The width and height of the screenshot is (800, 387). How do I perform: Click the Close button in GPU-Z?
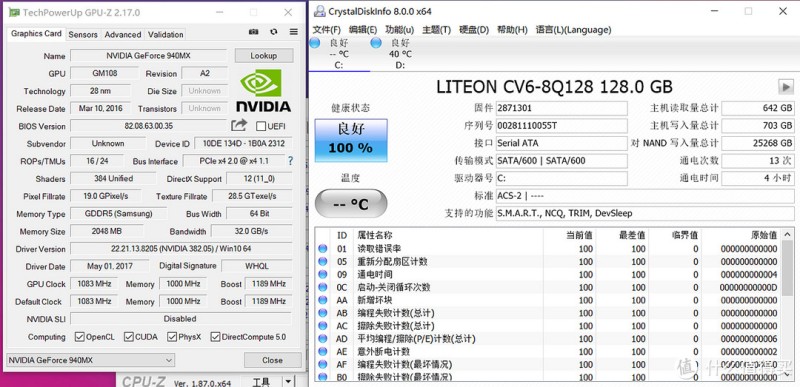click(x=272, y=360)
